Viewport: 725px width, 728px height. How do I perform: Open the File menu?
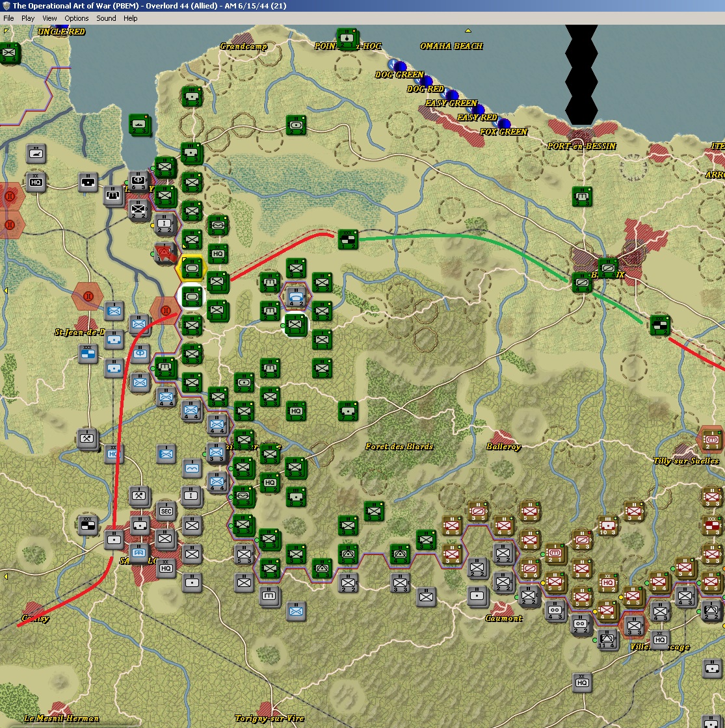(x=8, y=18)
